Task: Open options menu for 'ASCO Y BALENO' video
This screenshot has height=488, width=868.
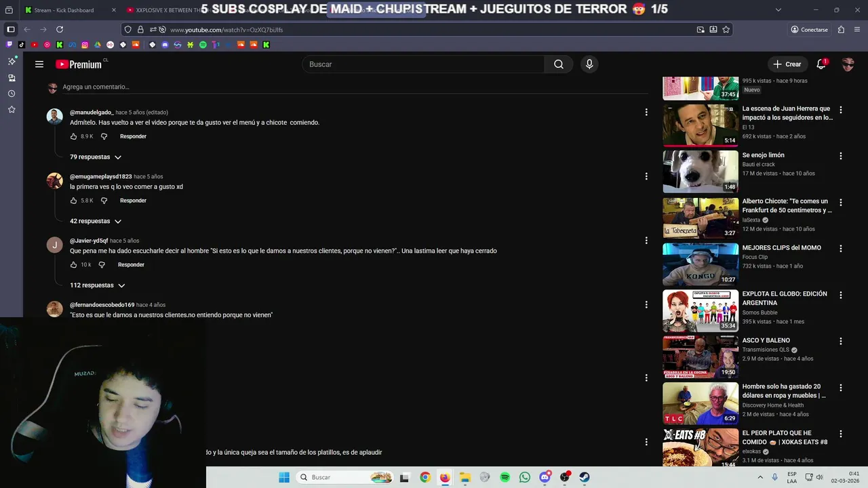Action: point(841,341)
